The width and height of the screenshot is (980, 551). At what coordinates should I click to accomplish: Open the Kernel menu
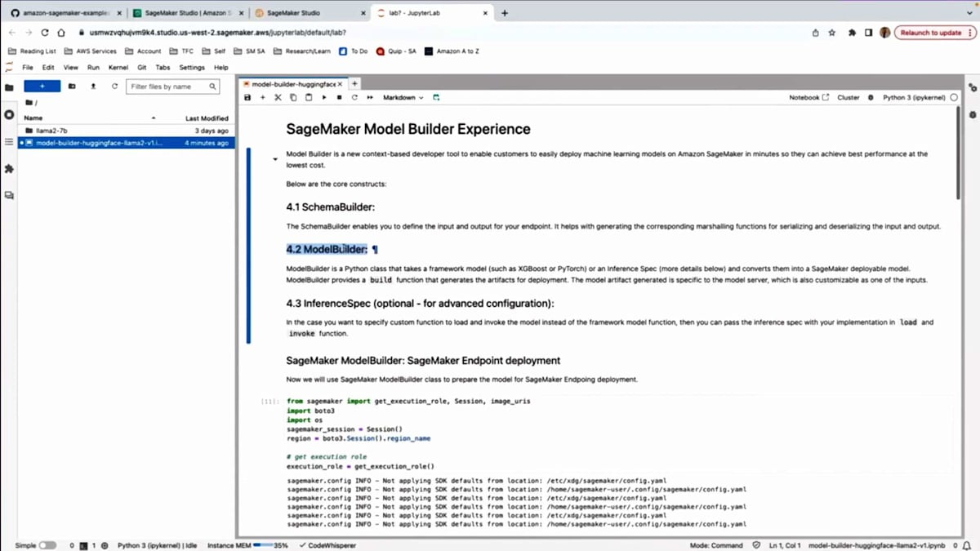(118, 68)
